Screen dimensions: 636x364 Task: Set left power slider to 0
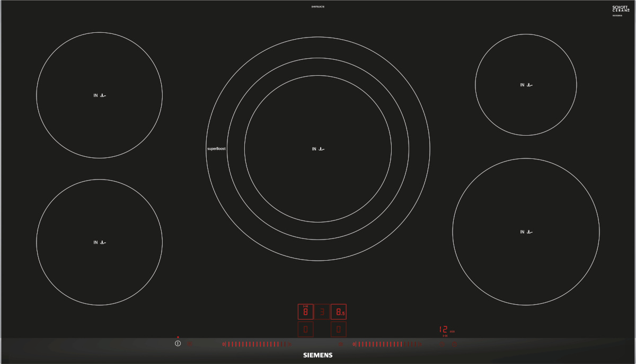pyautogui.click(x=224, y=344)
